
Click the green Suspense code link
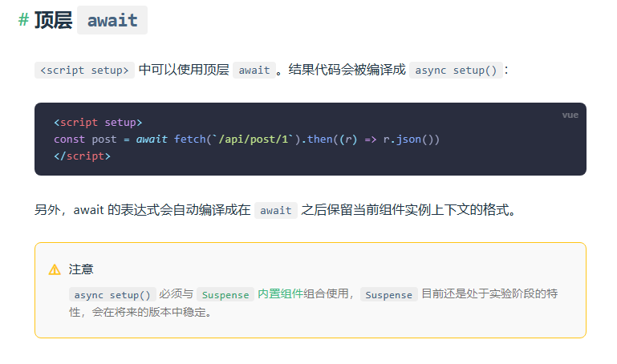click(x=225, y=294)
